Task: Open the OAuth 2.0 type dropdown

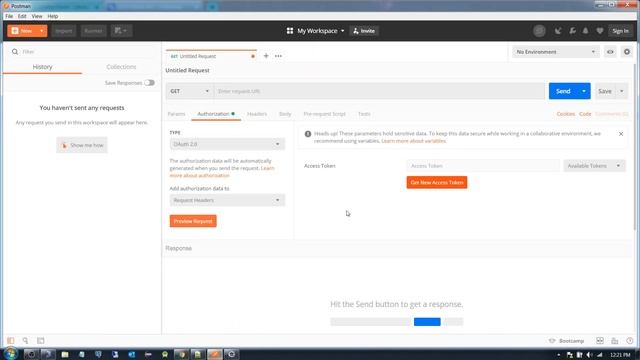Action: [x=227, y=144]
